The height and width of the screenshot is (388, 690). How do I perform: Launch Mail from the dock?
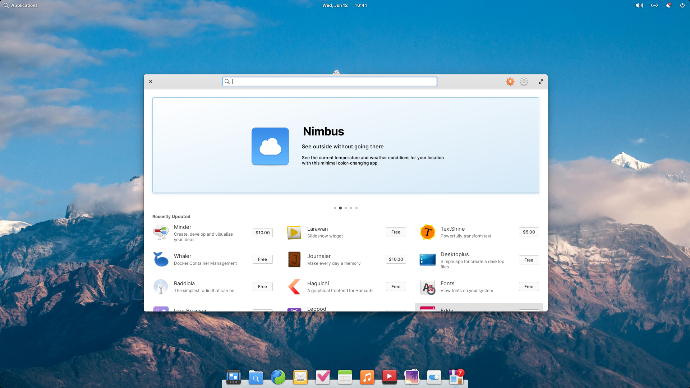pos(300,377)
